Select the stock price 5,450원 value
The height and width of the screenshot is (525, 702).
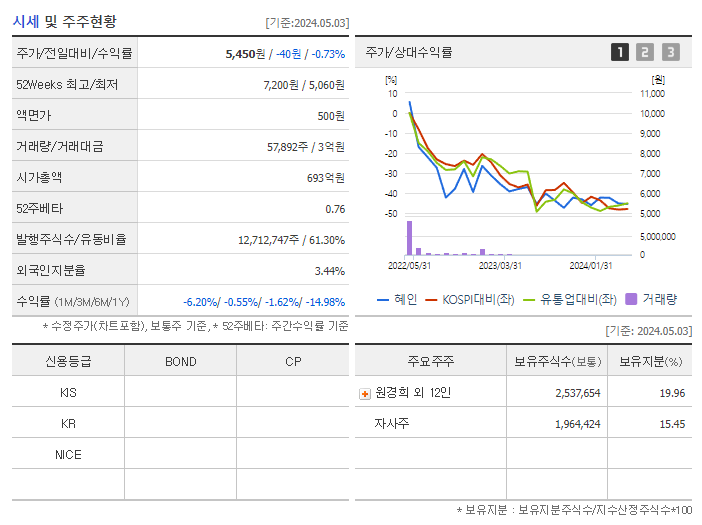[x=245, y=54]
